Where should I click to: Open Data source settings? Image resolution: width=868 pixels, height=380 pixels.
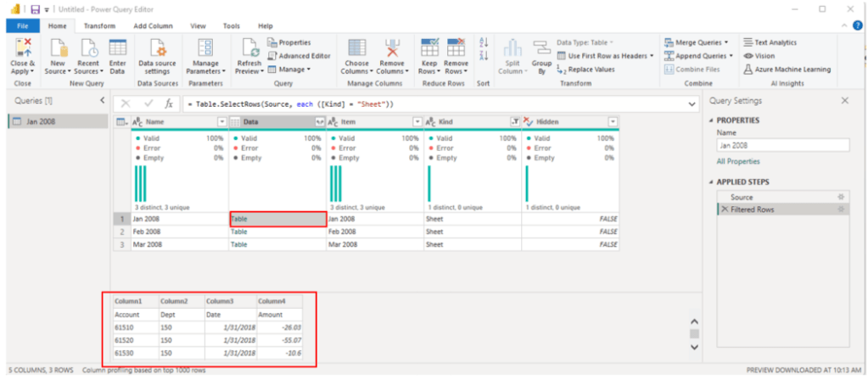(158, 47)
